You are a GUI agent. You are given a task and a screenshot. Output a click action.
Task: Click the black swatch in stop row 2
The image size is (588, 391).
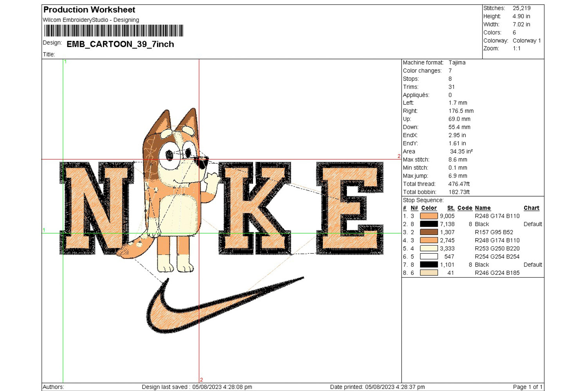pos(429,224)
